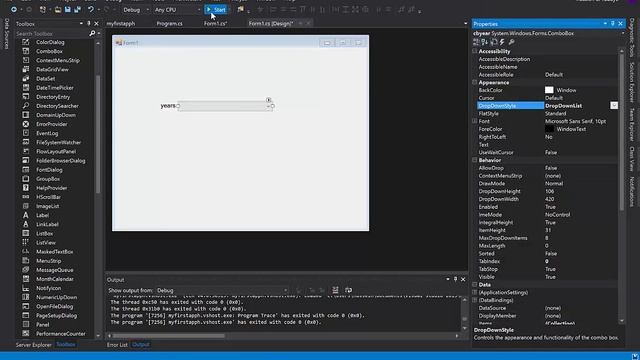This screenshot has height=360, width=640.
Task: Click the Property Pages wrench icon
Action: coord(511,42)
